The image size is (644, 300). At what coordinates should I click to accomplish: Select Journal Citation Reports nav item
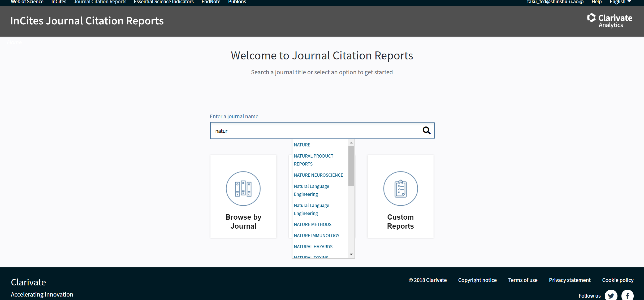(x=100, y=2)
